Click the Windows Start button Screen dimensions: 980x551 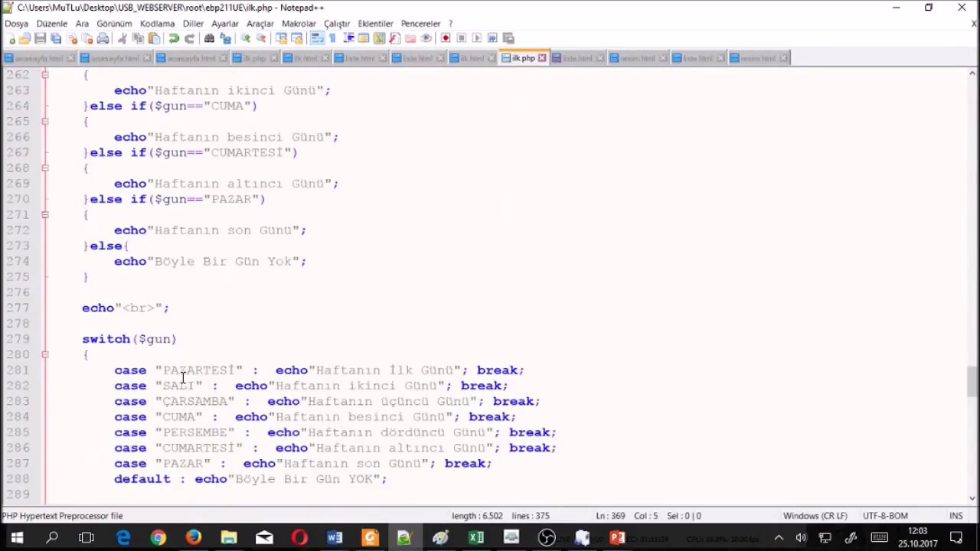pyautogui.click(x=17, y=538)
